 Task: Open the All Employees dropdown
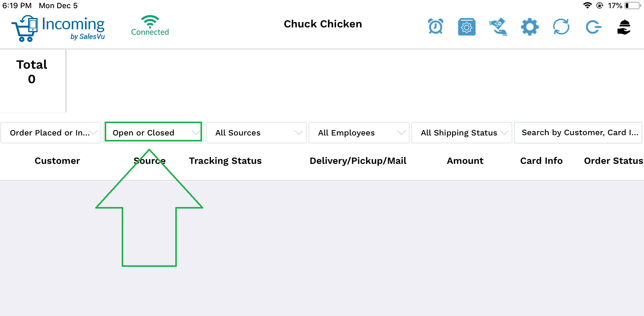point(359,133)
